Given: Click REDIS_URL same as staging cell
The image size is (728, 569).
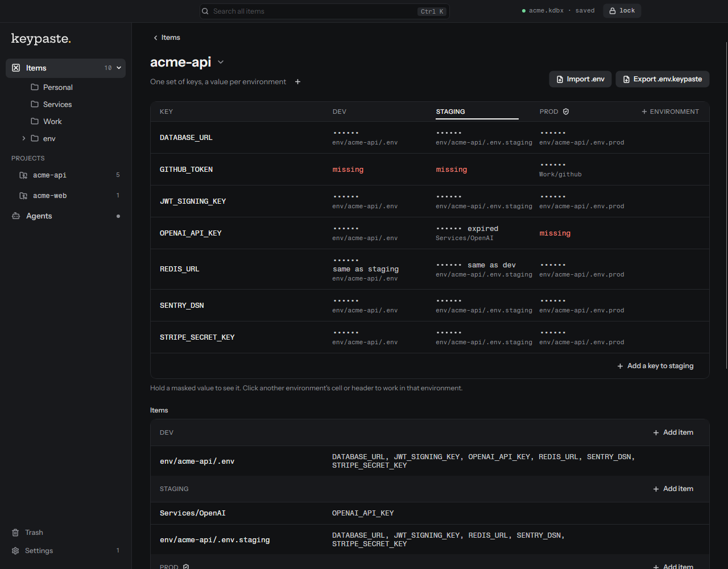Looking at the screenshot, I should click(x=366, y=269).
